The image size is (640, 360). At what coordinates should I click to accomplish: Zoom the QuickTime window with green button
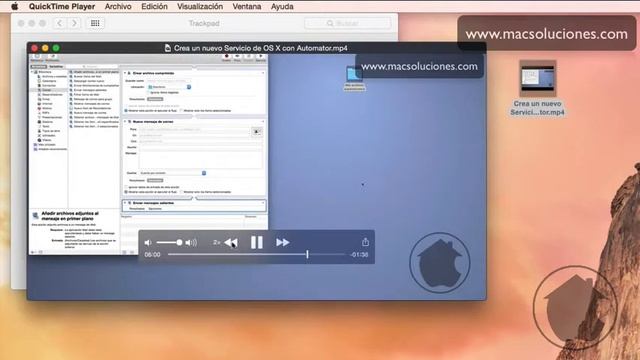[56, 48]
